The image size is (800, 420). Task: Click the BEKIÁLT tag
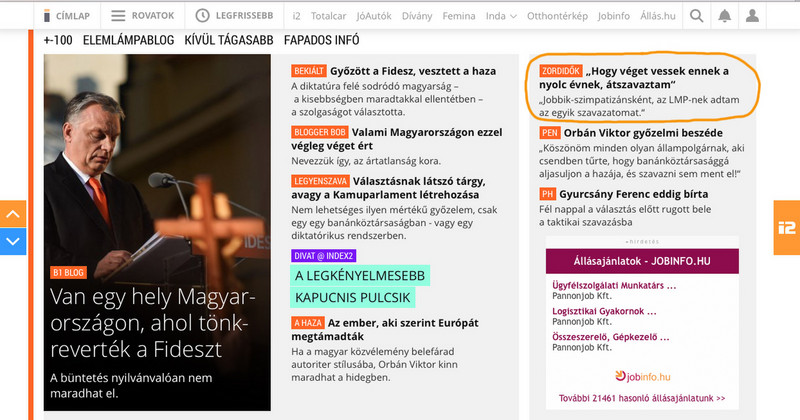[309, 71]
